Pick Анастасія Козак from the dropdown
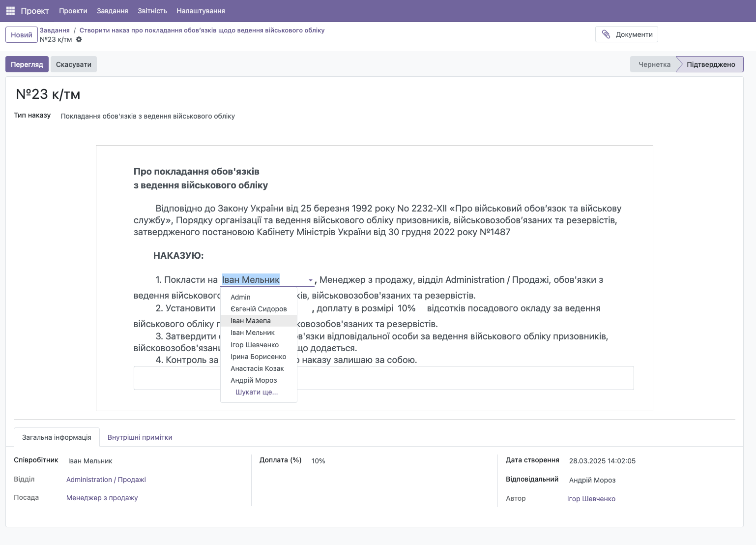Image resolution: width=756 pixels, height=545 pixels. click(259, 368)
